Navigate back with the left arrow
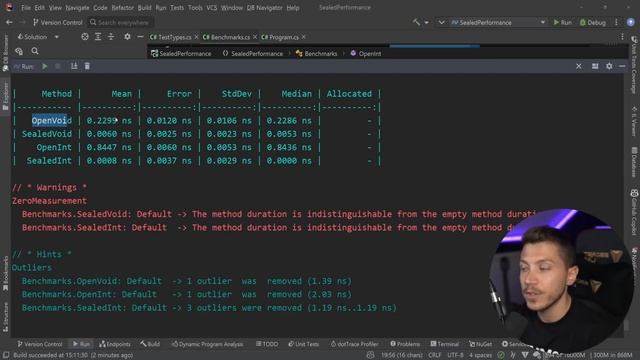640x360 pixels. click(9, 22)
